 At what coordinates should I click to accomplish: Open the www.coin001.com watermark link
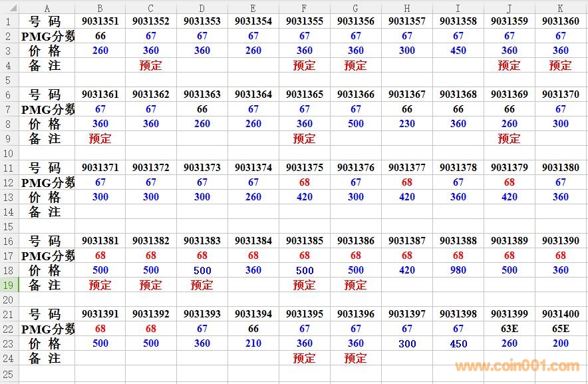point(517,366)
